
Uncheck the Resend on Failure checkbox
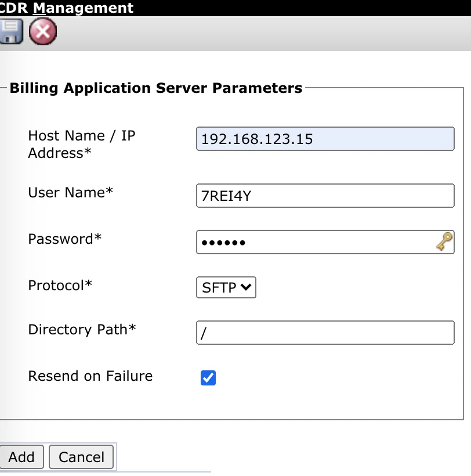(x=208, y=378)
